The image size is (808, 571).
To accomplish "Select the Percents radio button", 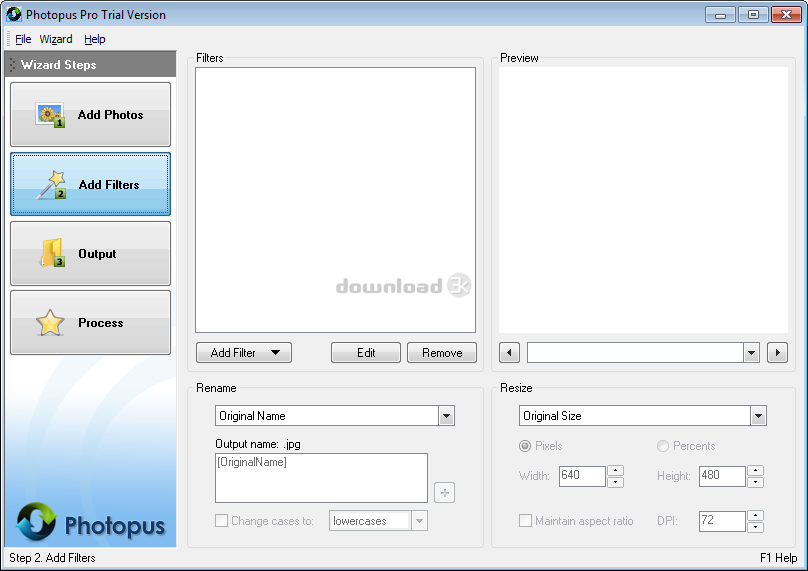I will (663, 446).
